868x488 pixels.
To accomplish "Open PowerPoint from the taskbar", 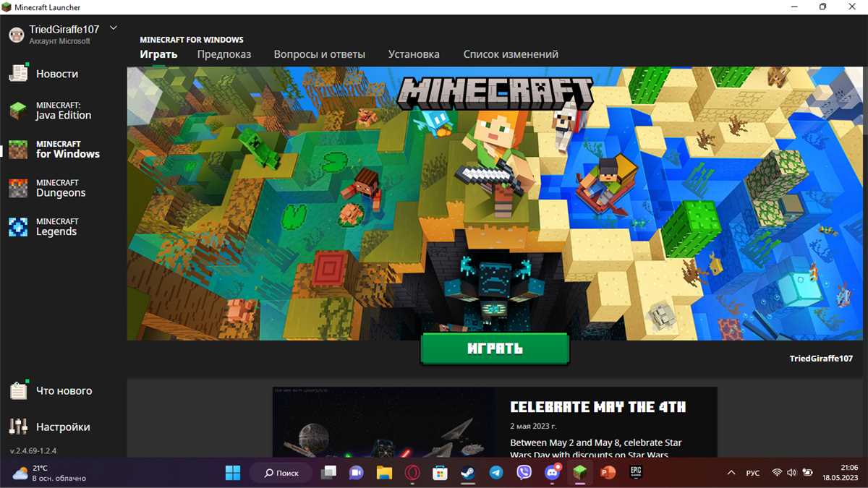I will 608,473.
